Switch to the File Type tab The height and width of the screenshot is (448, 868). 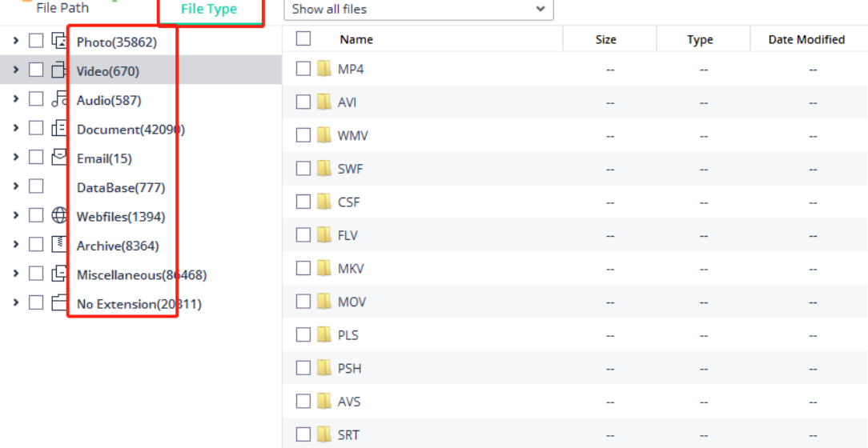(209, 10)
